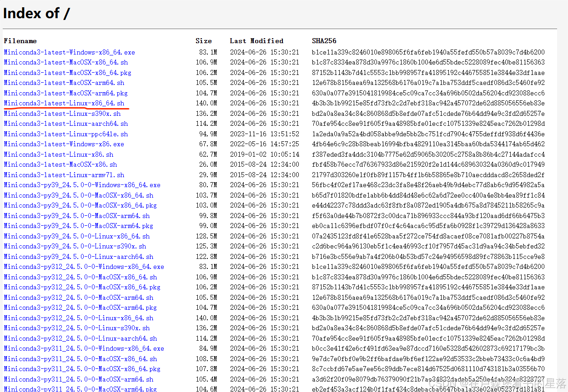The width and height of the screenshot is (568, 392).
Task: Download Miniconda3-py311_24.5.0-0-Windows-x86_64.exe
Action: coord(84,348)
